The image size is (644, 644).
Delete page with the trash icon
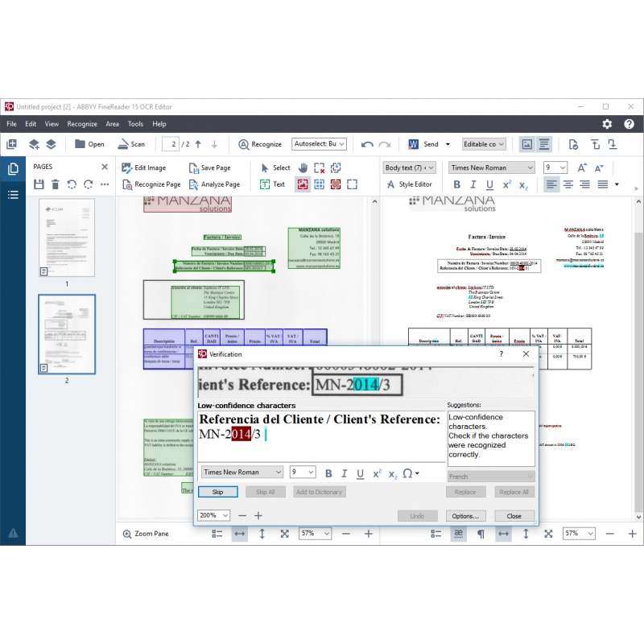[56, 184]
